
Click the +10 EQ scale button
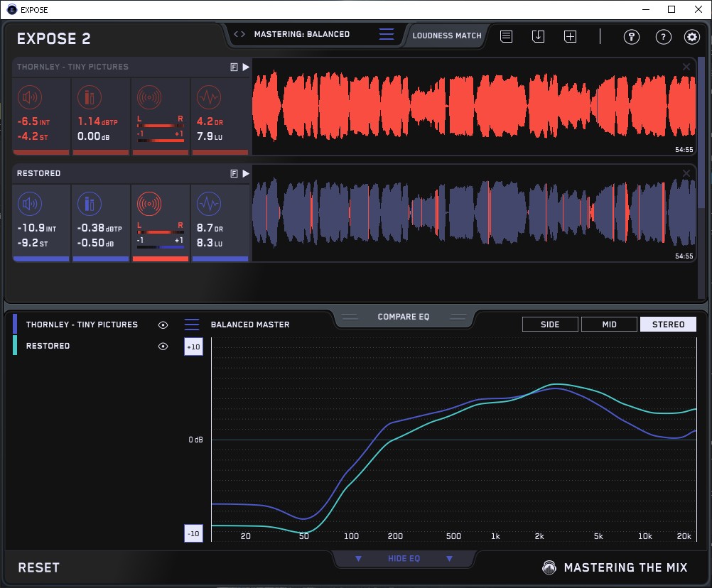[194, 347]
